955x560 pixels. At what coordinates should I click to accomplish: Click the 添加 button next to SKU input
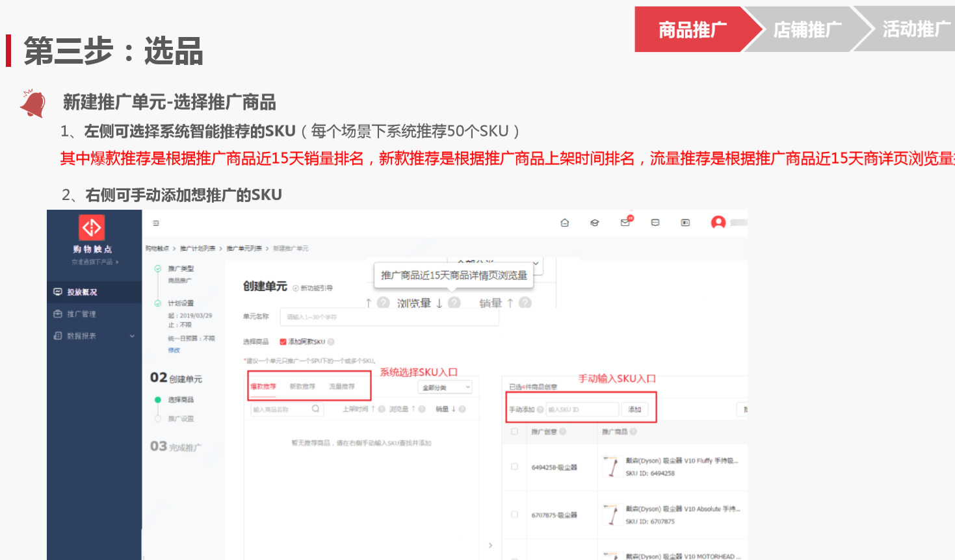[x=635, y=409]
